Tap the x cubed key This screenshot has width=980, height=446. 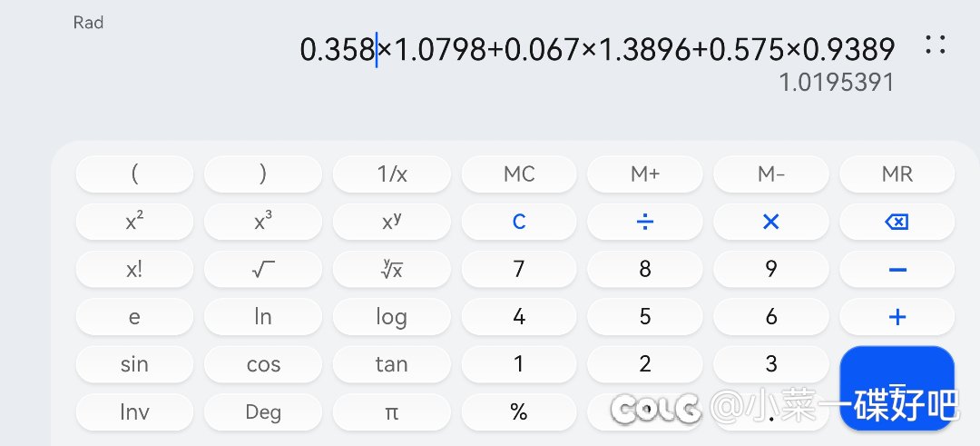[x=263, y=222]
